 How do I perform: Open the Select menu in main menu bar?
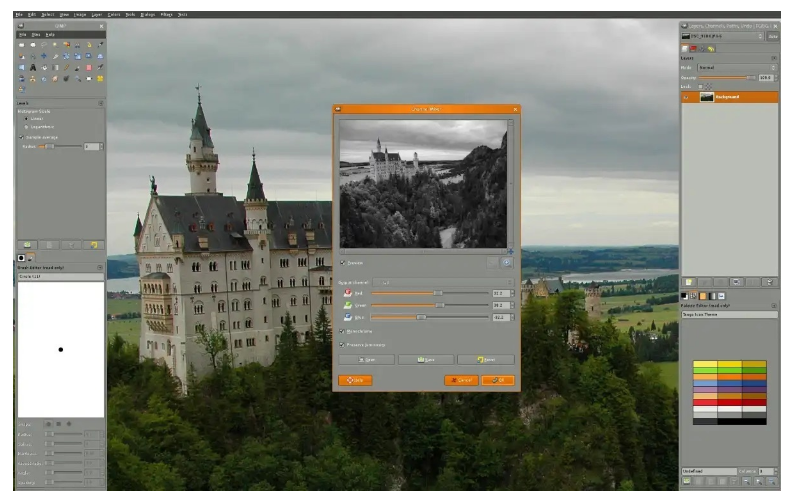[x=48, y=14]
